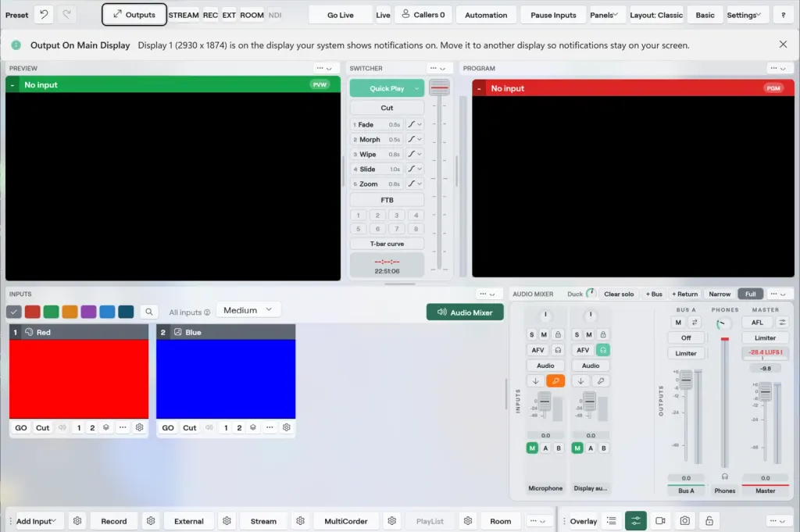Open Layout: Classic menu

[x=656, y=15]
